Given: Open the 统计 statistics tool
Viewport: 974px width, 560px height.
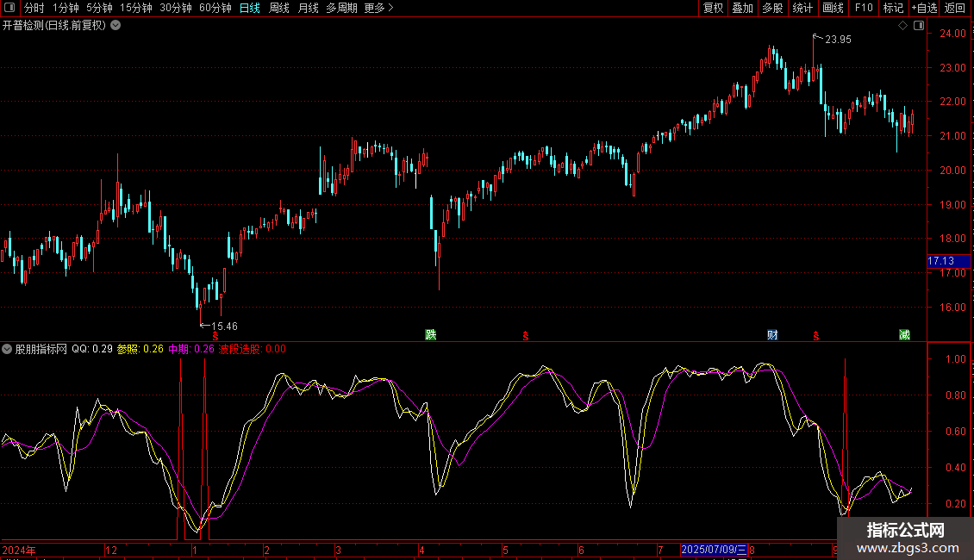Looking at the screenshot, I should (802, 8).
